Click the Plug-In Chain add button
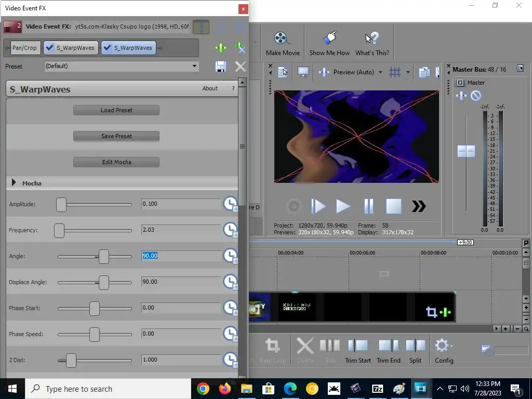This screenshot has height=399, width=532. click(x=221, y=48)
